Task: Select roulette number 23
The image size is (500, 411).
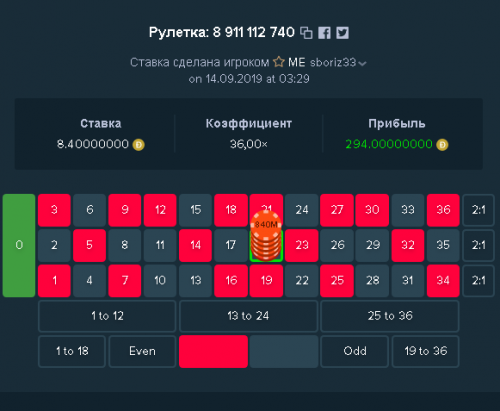Action: click(x=302, y=245)
